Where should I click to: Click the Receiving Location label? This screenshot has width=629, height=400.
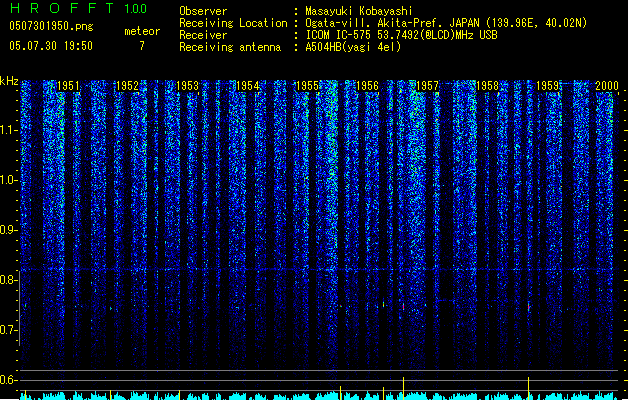coord(233,23)
